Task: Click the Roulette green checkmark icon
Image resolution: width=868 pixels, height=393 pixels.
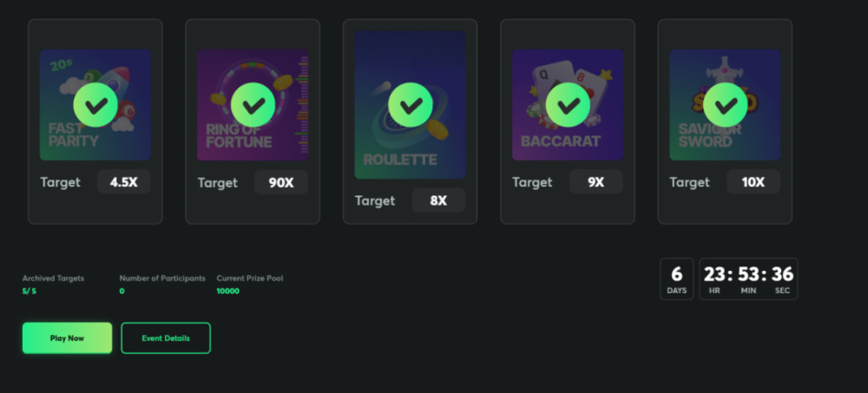Action: [x=410, y=105]
